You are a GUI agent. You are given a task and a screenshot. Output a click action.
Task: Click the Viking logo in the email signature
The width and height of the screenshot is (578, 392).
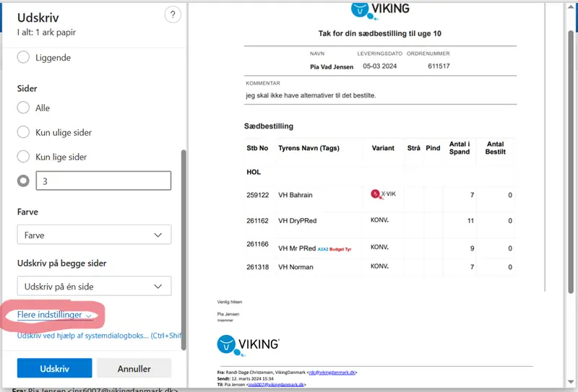(x=248, y=344)
